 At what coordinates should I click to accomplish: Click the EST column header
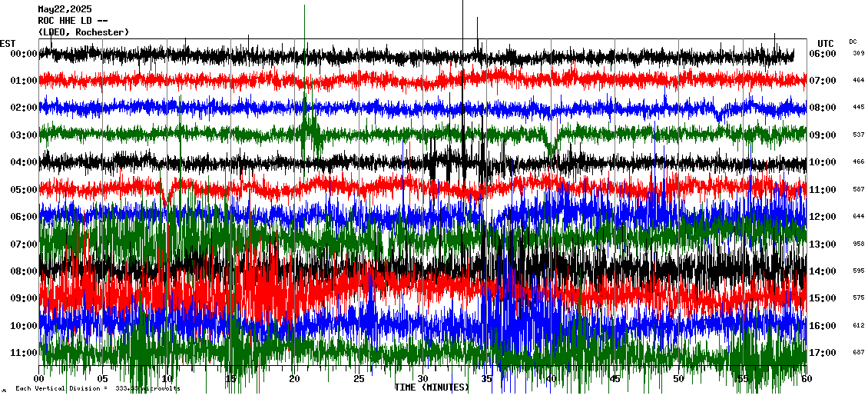[8, 43]
